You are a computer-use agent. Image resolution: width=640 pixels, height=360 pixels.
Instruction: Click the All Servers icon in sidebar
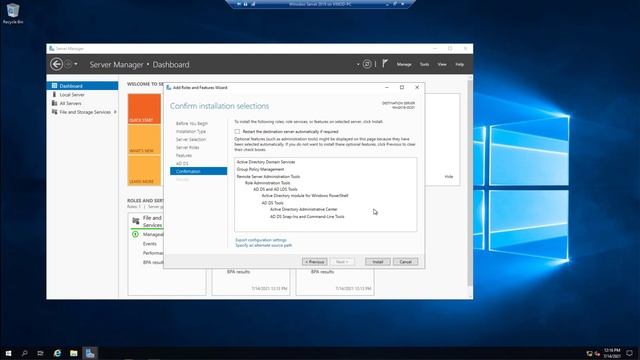click(54, 103)
